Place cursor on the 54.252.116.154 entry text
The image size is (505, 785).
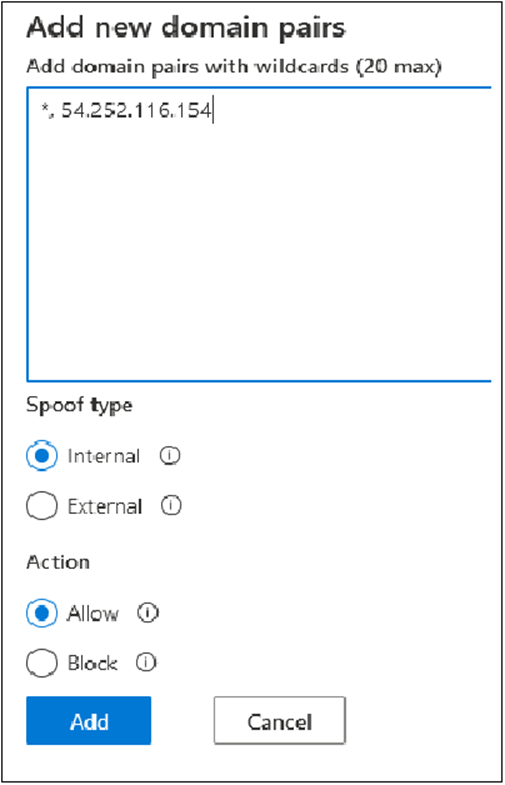point(136,110)
